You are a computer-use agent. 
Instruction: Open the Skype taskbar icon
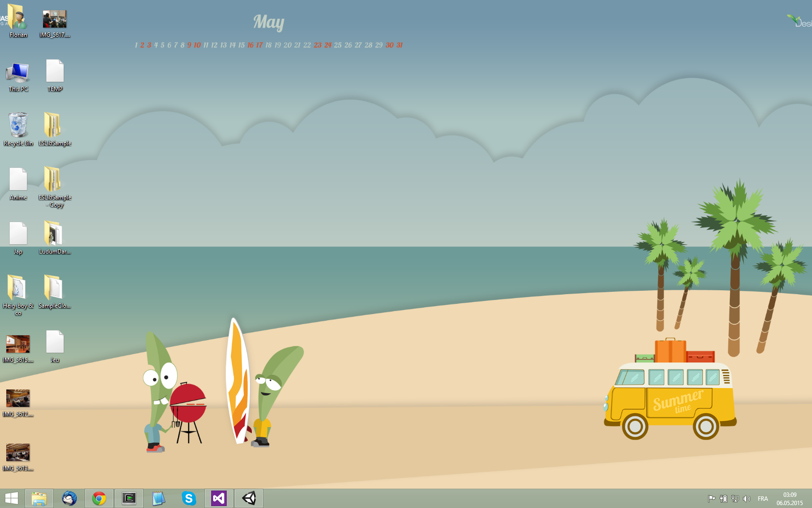188,498
